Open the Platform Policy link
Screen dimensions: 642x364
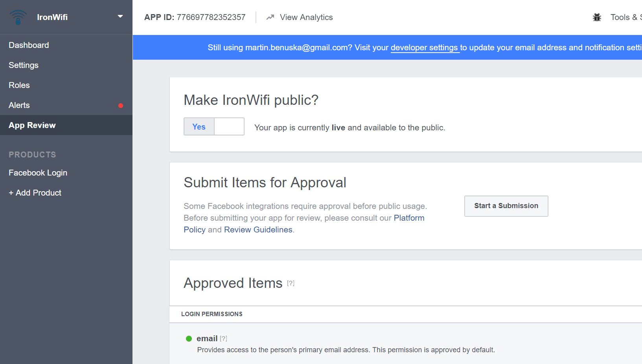coord(409,218)
